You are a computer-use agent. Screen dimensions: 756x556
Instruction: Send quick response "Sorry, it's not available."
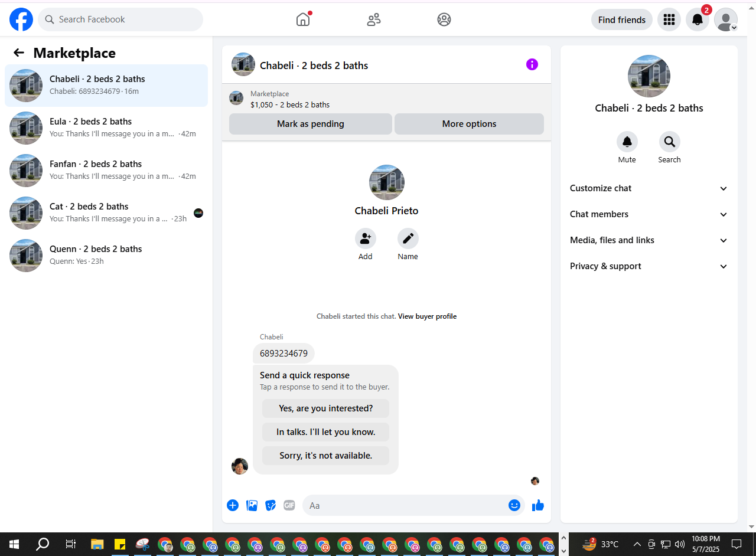point(326,456)
